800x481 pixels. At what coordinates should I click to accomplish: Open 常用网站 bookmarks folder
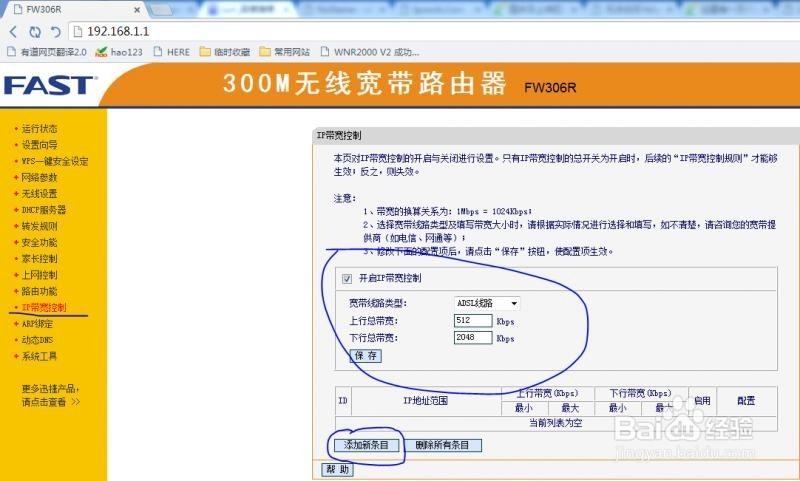click(285, 52)
